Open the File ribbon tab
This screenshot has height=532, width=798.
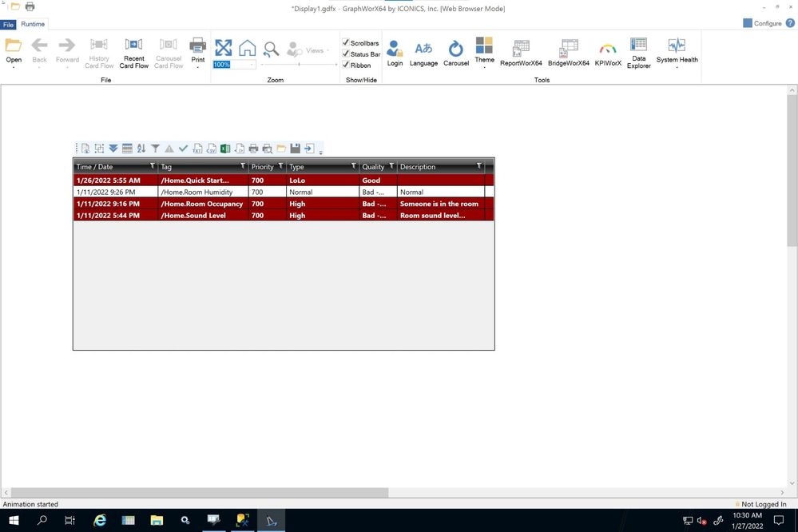[x=8, y=25]
